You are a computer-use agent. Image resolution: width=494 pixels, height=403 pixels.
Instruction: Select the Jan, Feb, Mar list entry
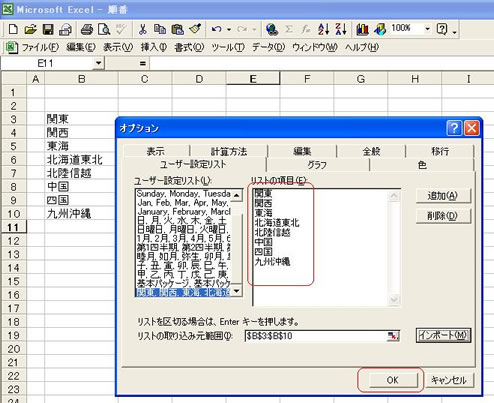point(183,203)
